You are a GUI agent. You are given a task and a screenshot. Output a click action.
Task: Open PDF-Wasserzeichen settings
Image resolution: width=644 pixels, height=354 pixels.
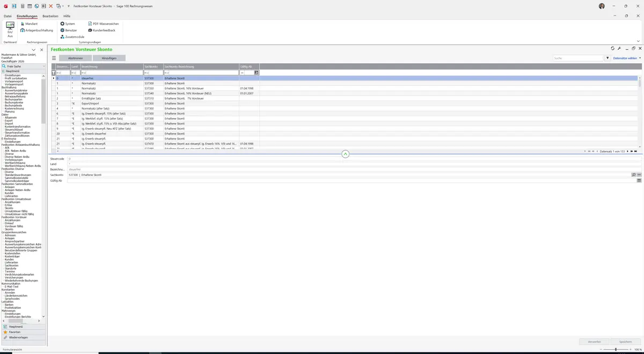pyautogui.click(x=103, y=24)
